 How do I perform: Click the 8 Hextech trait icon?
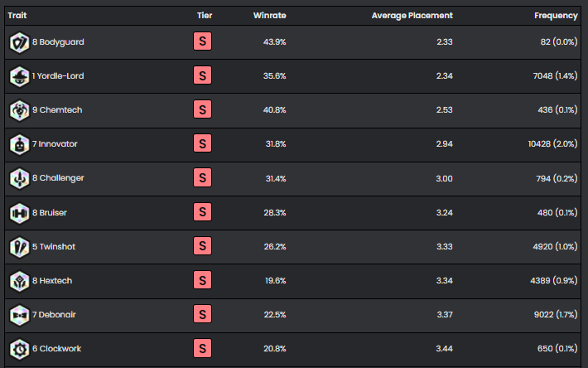click(19, 281)
